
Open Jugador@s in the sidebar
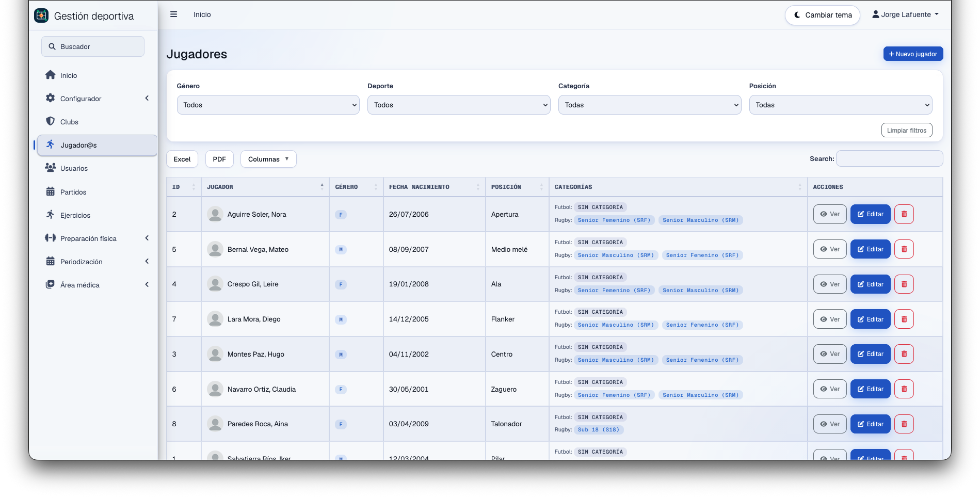[97, 145]
